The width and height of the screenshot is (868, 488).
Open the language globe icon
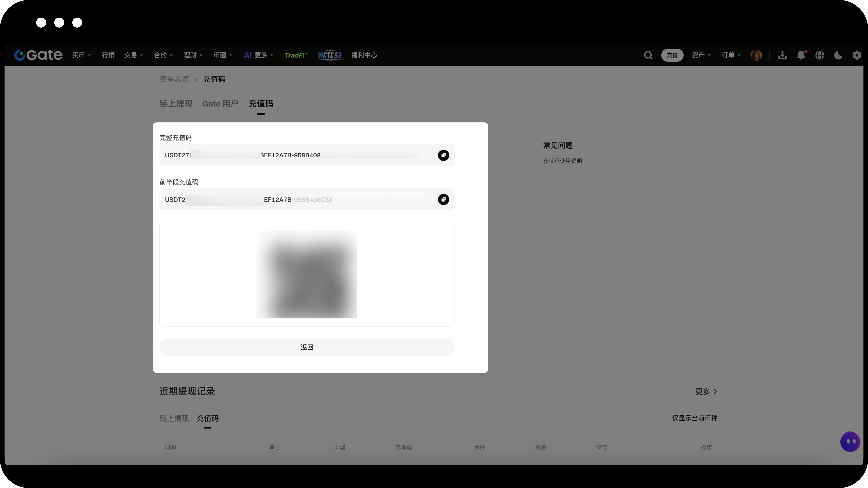820,55
